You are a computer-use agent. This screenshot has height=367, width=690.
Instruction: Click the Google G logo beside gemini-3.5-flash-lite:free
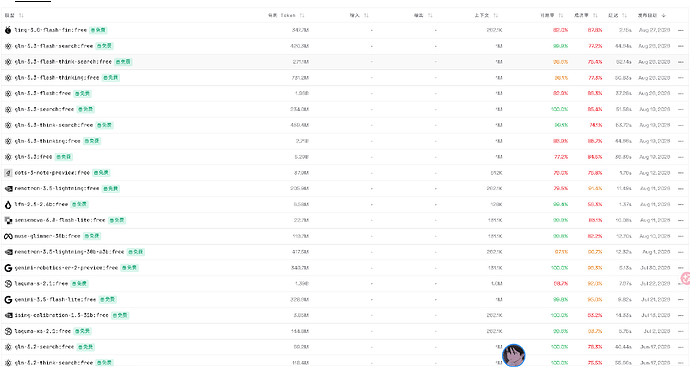tap(8, 299)
